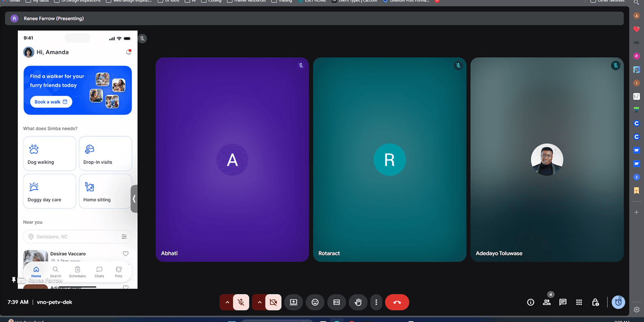Image resolution: width=644 pixels, height=322 pixels.
Task: Toggle closed captions in the call bar
Action: point(336,302)
